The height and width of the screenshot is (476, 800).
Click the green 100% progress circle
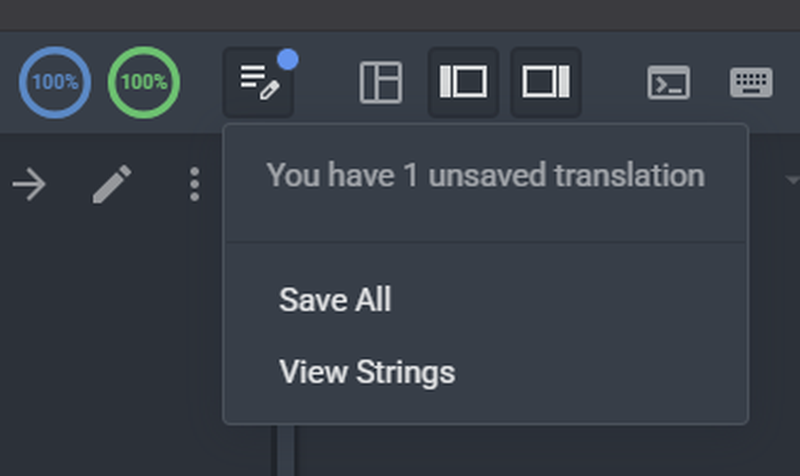tap(144, 83)
